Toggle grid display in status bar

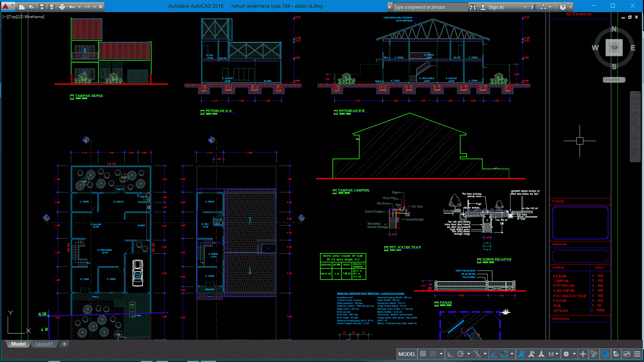(x=423, y=354)
